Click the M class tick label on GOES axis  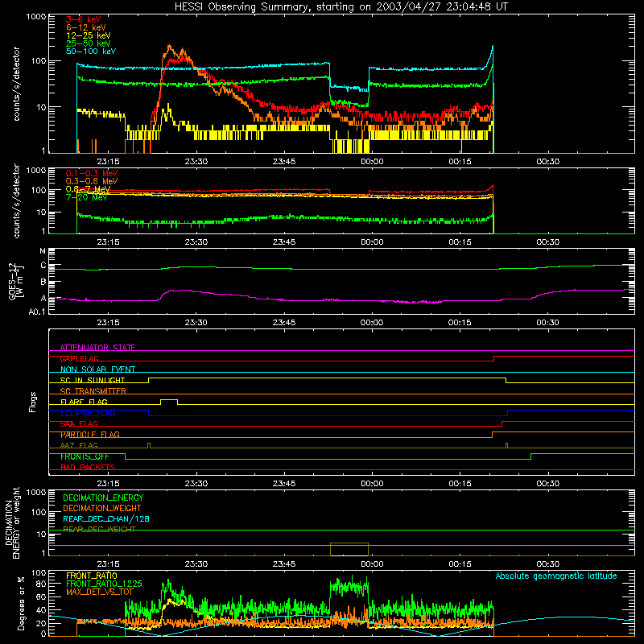pyautogui.click(x=43, y=251)
